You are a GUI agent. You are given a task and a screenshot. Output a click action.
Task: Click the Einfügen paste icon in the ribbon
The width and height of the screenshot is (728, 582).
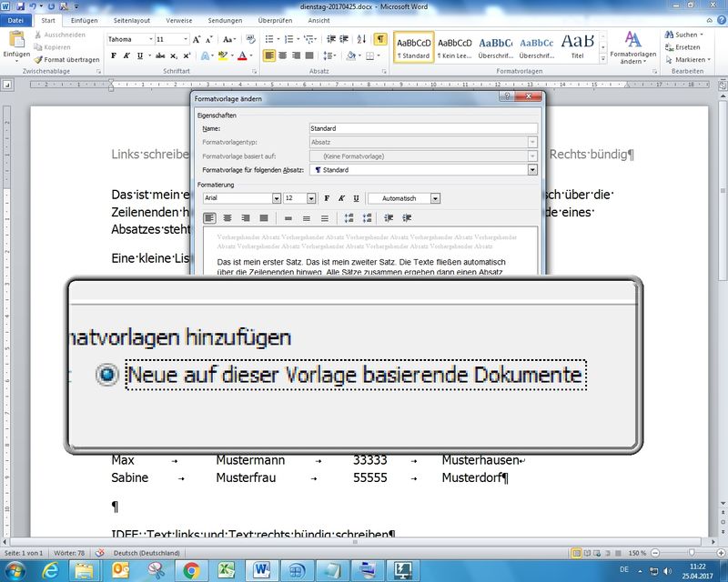[16, 42]
